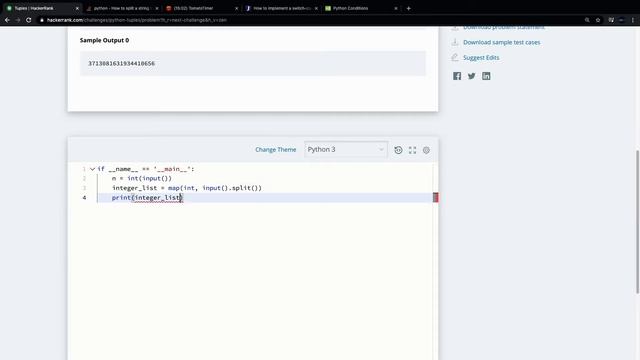
Task: Close the Python Conditions tab
Action: [x=396, y=8]
